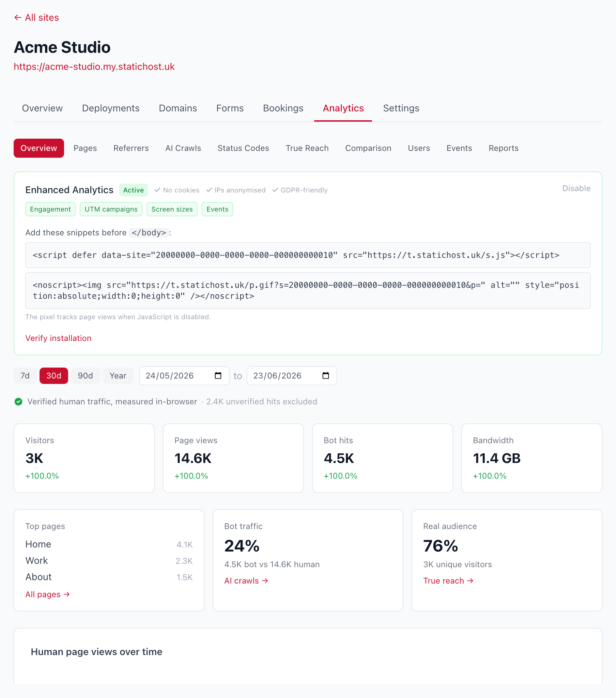The height and width of the screenshot is (698, 616).
Task: Switch to the Status Codes sub-tab
Action: pos(243,148)
